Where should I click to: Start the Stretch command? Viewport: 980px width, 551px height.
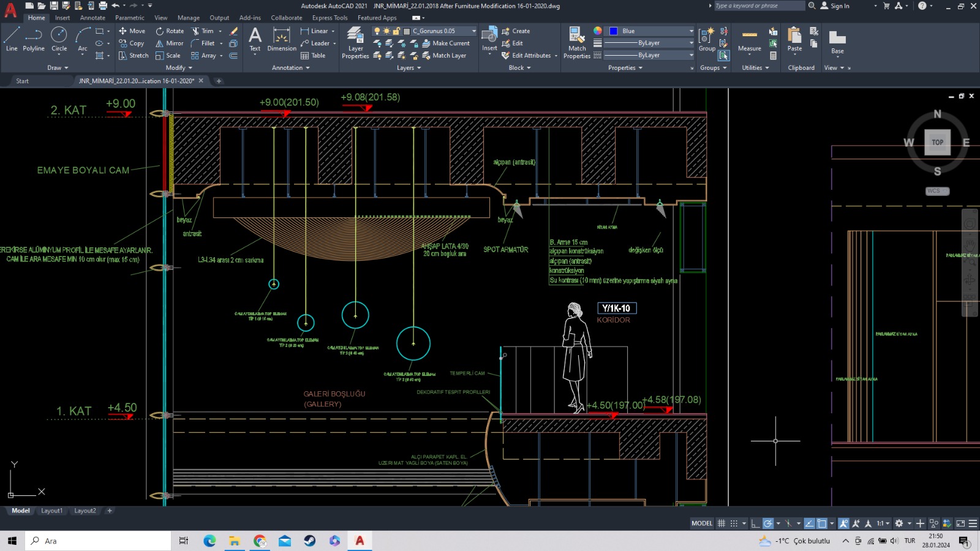(134, 56)
